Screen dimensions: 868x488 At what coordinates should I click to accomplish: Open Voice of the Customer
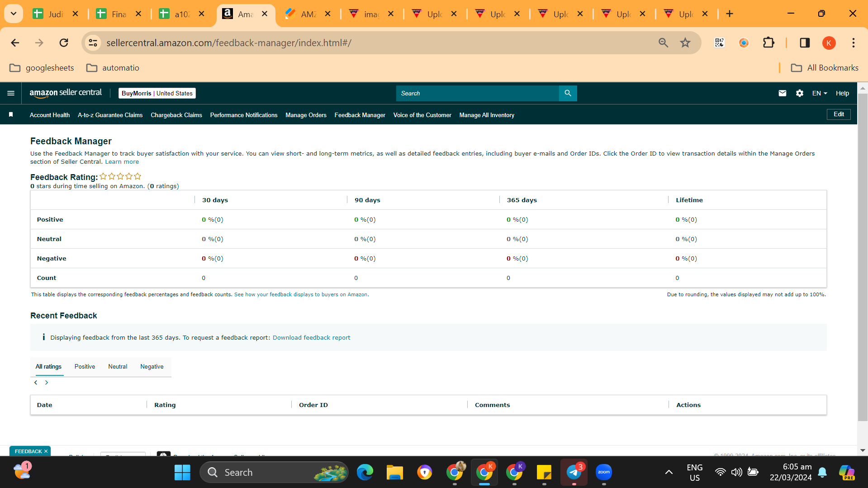coord(422,115)
